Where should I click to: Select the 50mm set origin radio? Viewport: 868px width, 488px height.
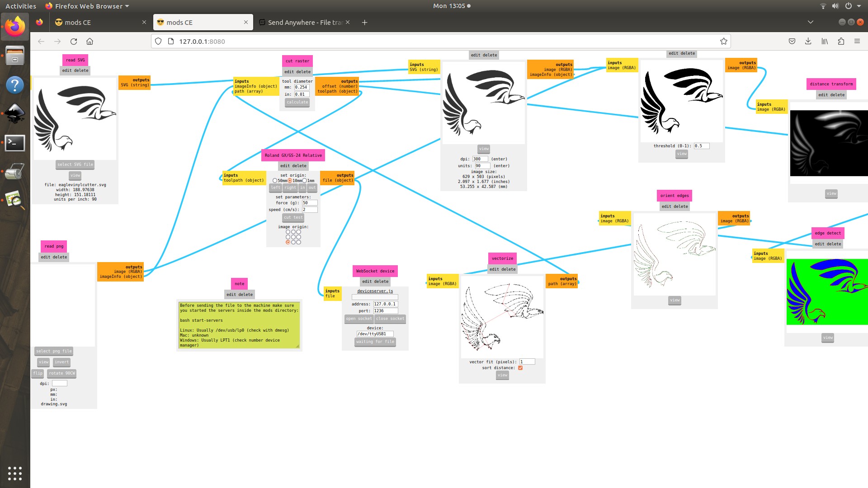pos(275,181)
